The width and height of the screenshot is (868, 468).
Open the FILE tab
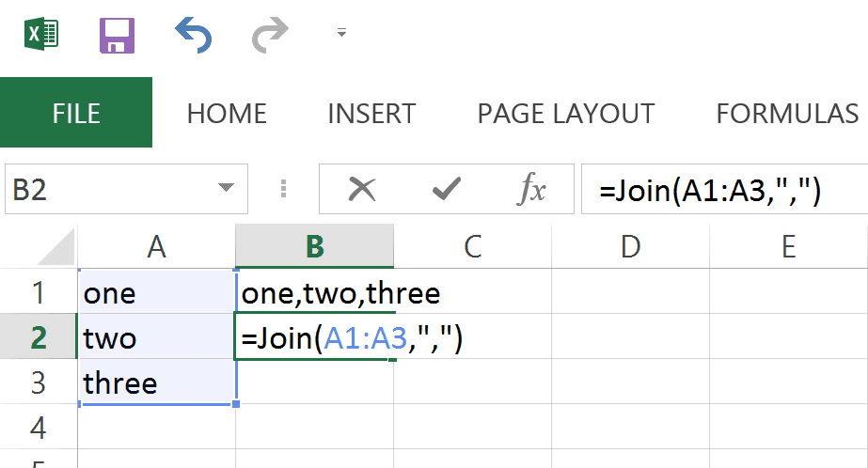click(x=76, y=114)
